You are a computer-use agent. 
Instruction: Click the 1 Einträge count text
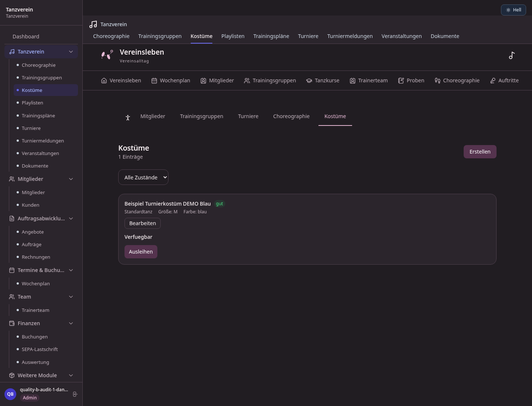[130, 157]
